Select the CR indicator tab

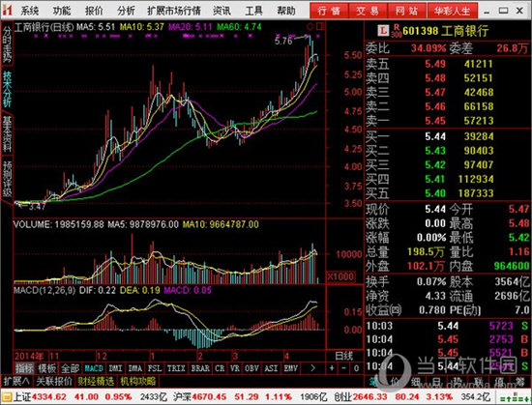pos(220,368)
